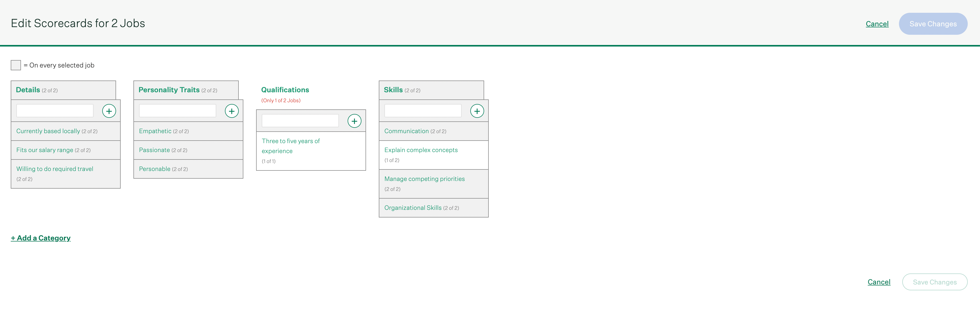Click the input field under Personality Traits
Viewport: 980px width, 321px height.
(x=177, y=110)
